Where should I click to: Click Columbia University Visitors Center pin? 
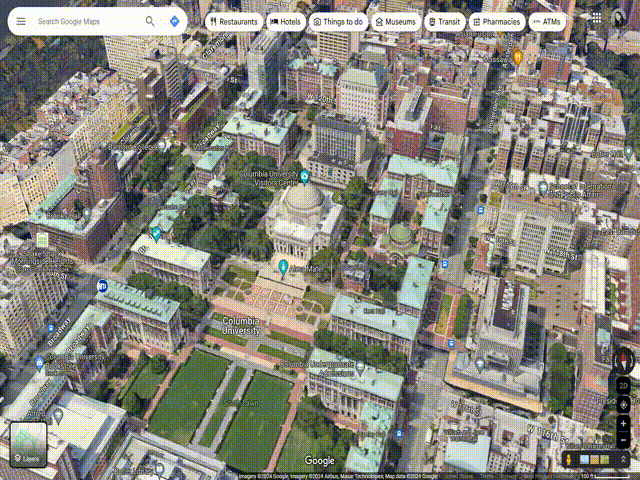pyautogui.click(x=304, y=176)
